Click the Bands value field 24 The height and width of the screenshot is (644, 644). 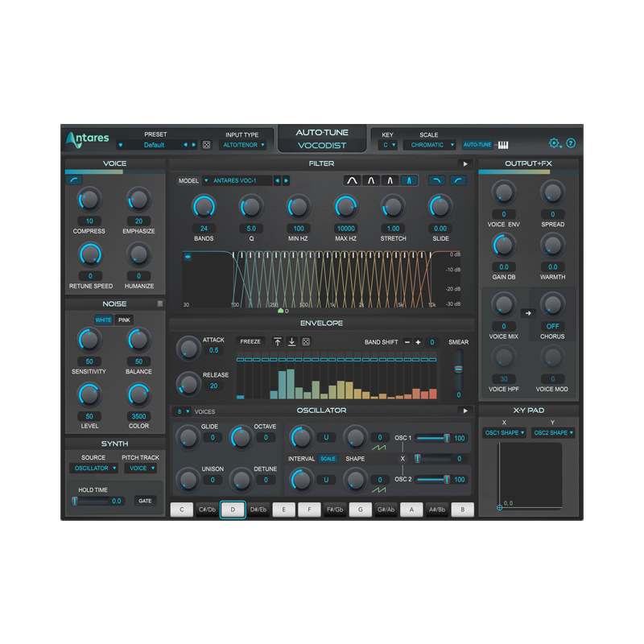coord(204,229)
